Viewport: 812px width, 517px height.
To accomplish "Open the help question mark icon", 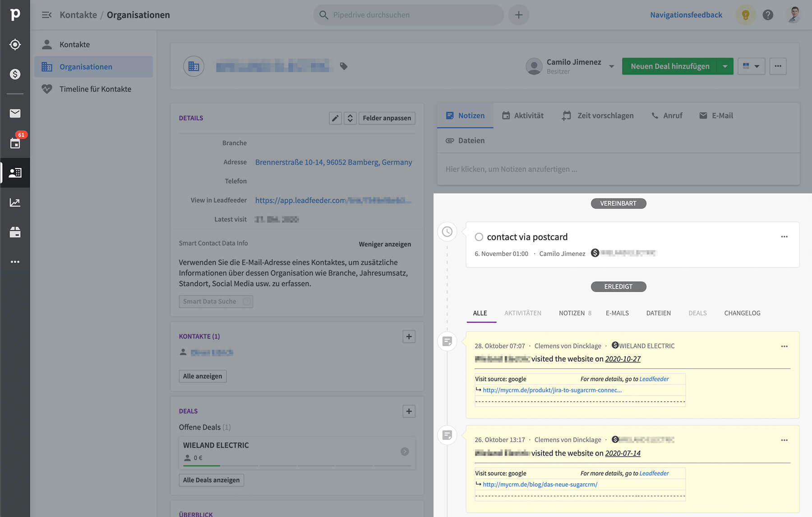I will pos(768,15).
